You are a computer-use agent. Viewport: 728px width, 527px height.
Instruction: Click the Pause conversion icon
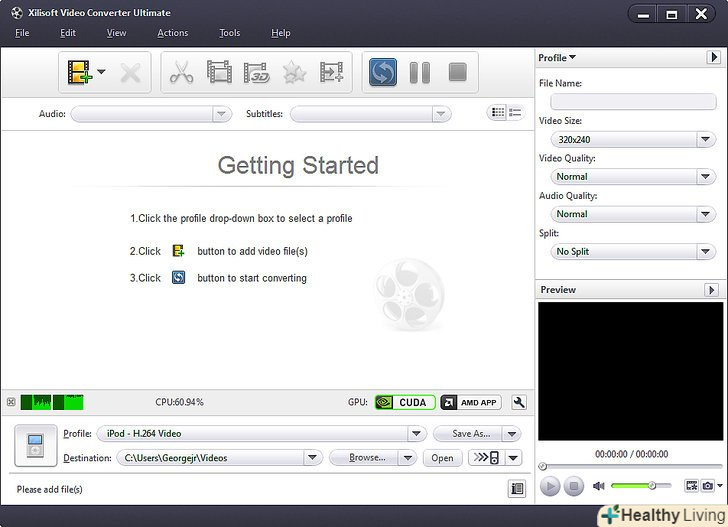[x=420, y=72]
